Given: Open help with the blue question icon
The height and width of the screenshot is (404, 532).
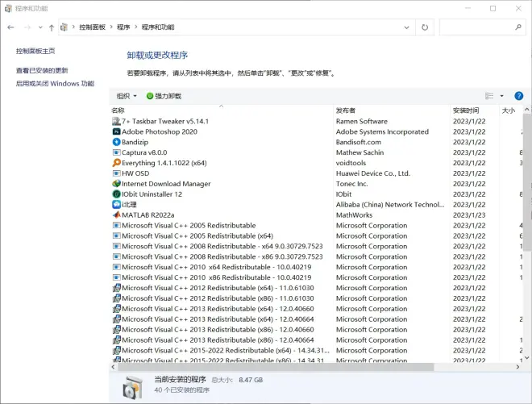Looking at the screenshot, I should pos(518,96).
